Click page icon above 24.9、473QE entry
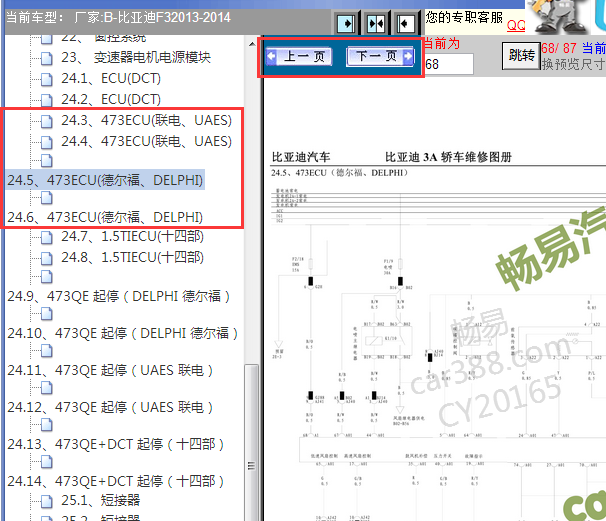 point(47,277)
